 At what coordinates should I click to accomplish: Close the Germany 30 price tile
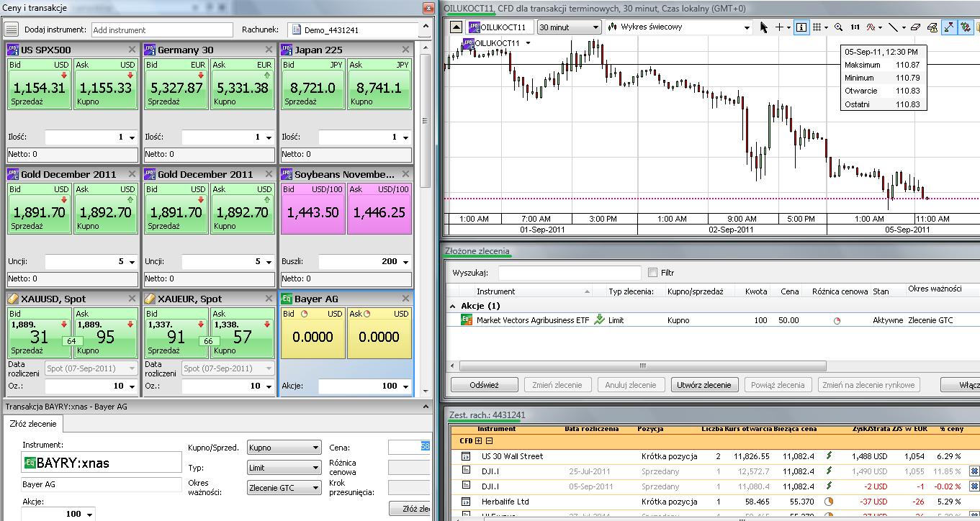coord(269,50)
